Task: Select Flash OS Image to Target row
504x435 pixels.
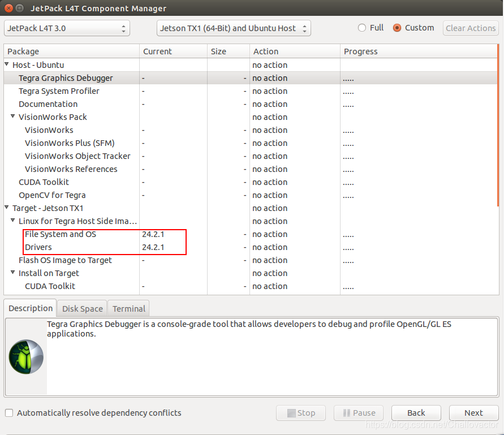Action: coord(251,260)
